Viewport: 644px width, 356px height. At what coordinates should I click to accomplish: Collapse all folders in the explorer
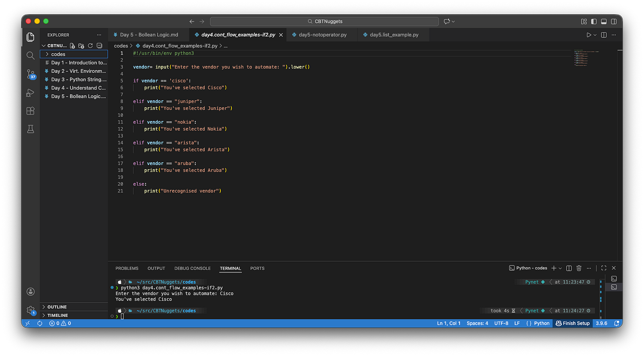click(x=99, y=46)
